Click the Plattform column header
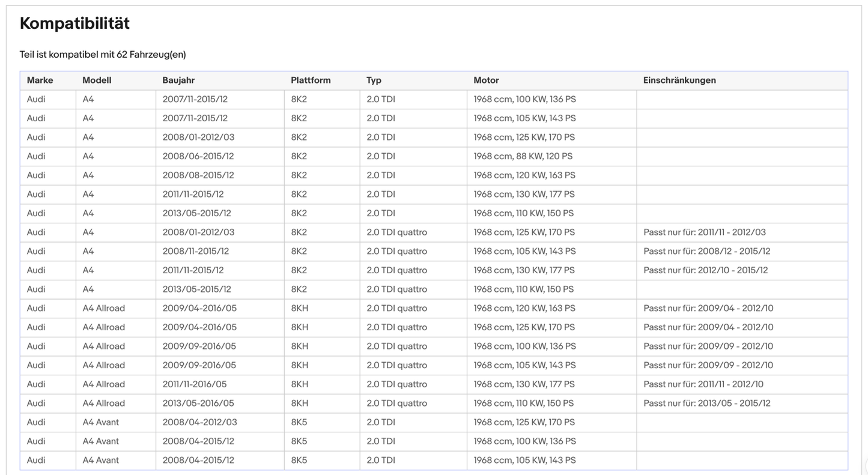 click(311, 80)
